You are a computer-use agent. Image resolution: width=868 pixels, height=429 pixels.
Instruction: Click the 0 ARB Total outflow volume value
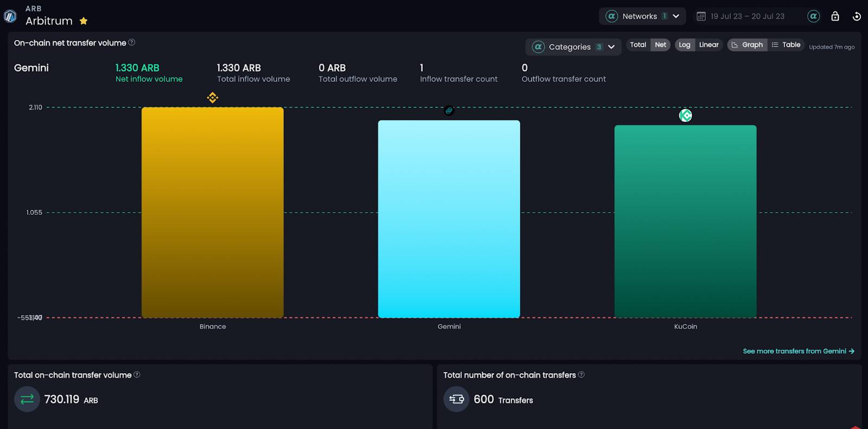coord(332,68)
